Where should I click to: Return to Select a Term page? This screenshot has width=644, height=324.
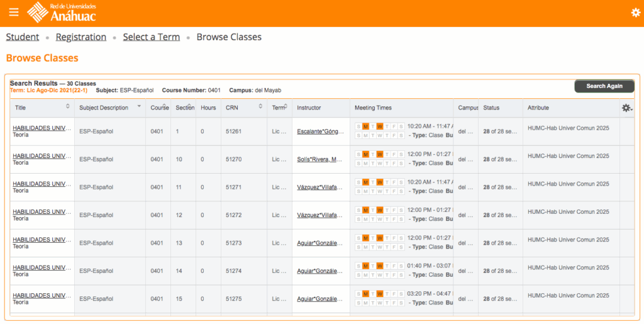pyautogui.click(x=152, y=37)
